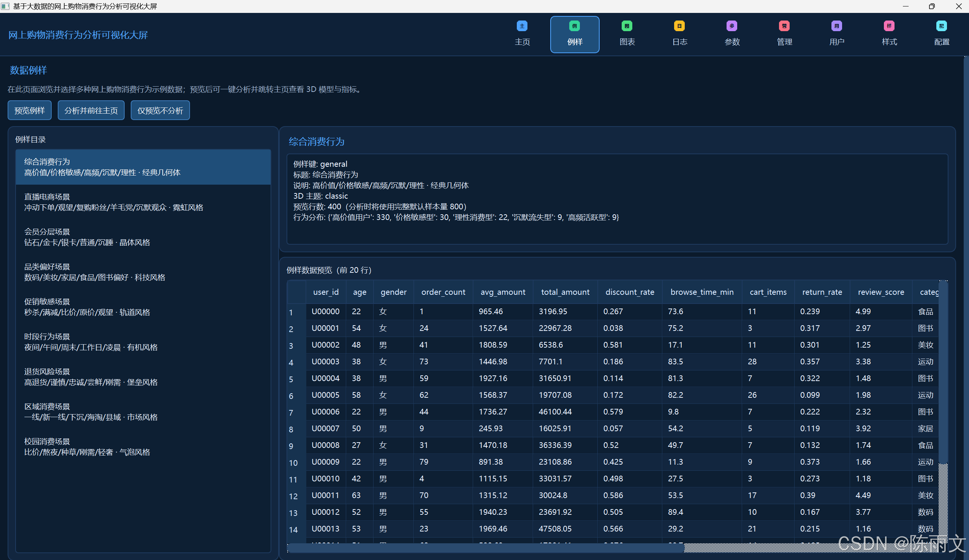Pick the 促销敏感场景 sample entry

coord(143,307)
